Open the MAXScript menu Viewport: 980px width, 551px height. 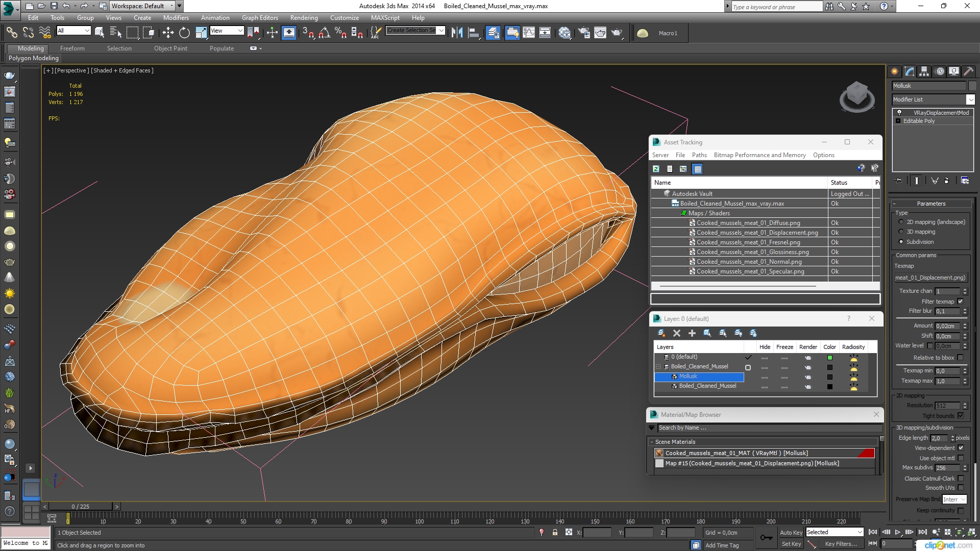point(385,17)
